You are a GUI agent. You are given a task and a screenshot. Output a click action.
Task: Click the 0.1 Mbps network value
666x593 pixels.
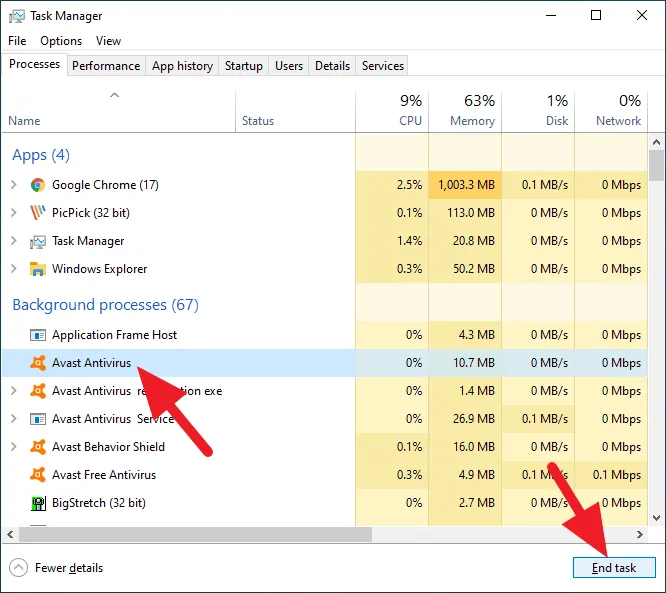point(617,474)
